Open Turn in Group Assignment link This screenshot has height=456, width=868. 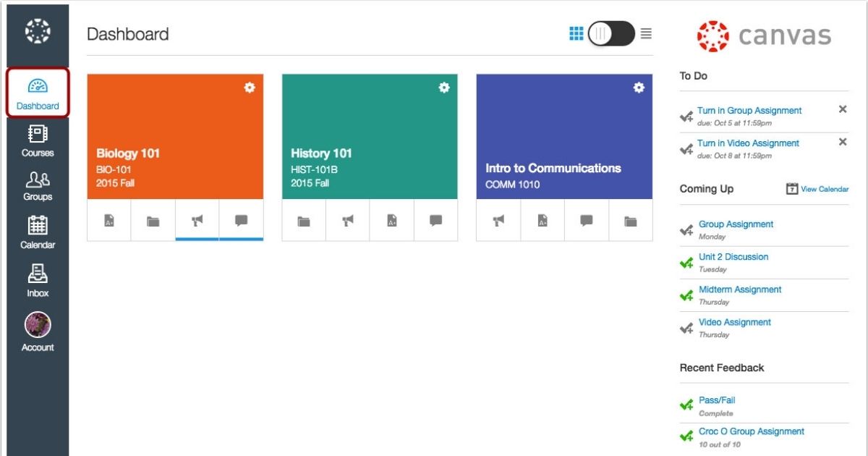[749, 111]
